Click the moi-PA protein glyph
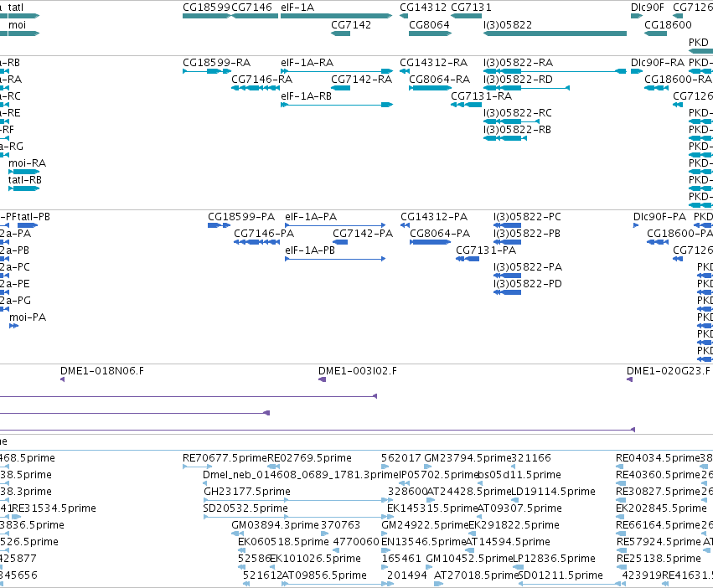This screenshot has height=588, width=713. pos(13,326)
